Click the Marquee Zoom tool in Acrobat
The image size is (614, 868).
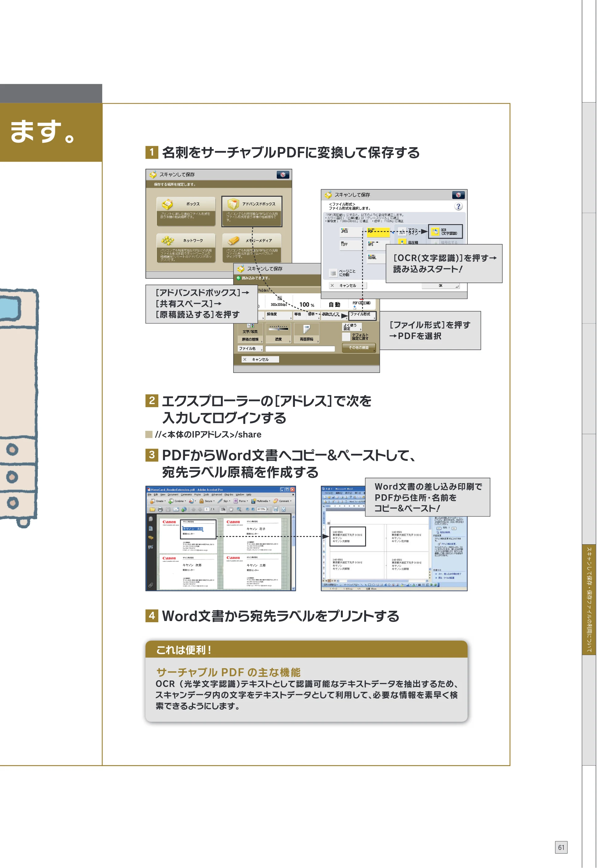[239, 510]
